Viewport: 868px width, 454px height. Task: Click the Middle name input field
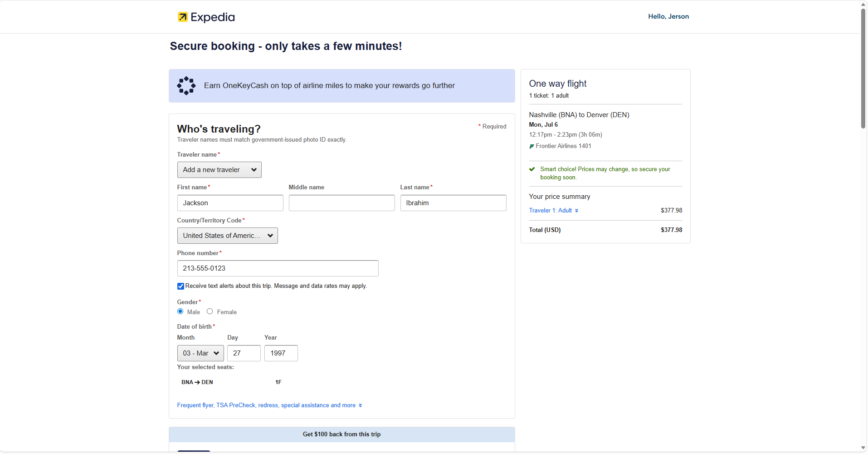click(341, 203)
